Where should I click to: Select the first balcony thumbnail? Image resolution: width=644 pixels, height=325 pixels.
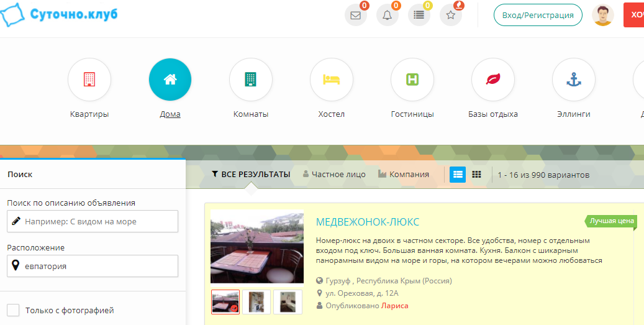pos(225,302)
